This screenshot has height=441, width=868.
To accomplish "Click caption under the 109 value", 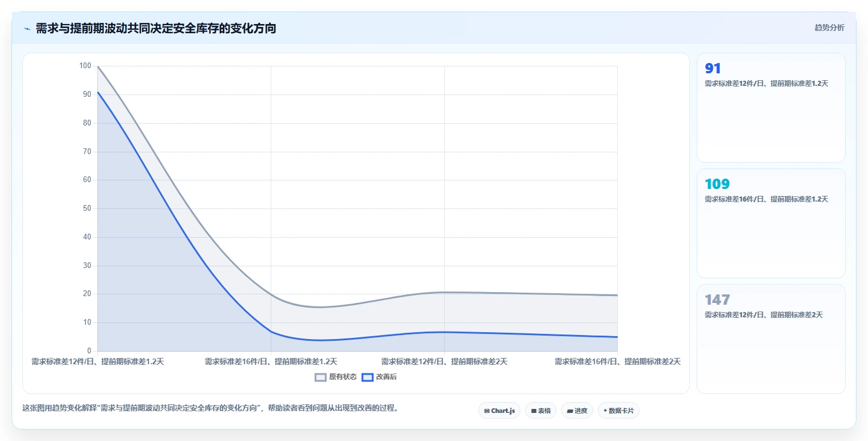I will 766,199.
